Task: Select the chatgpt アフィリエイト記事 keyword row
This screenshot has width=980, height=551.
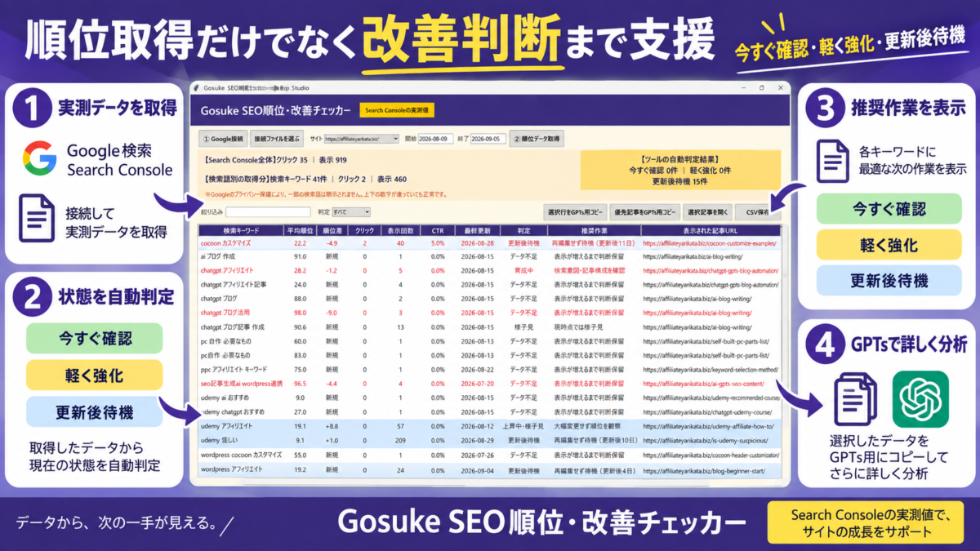Action: pos(489,284)
